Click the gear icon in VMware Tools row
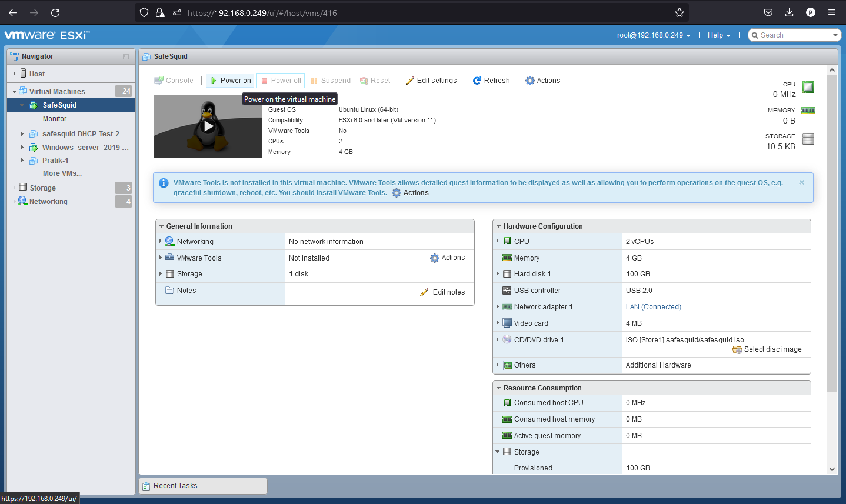Image resolution: width=846 pixels, height=504 pixels. [x=435, y=258]
